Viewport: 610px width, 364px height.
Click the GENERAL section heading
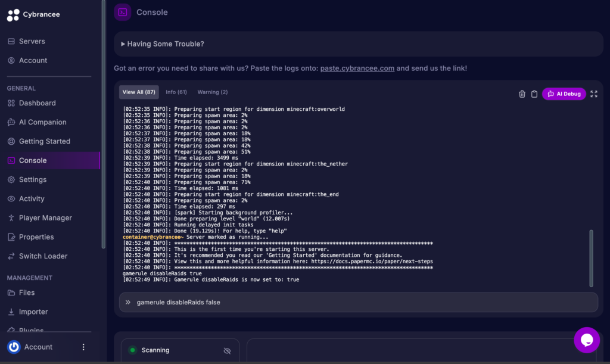[21, 88]
